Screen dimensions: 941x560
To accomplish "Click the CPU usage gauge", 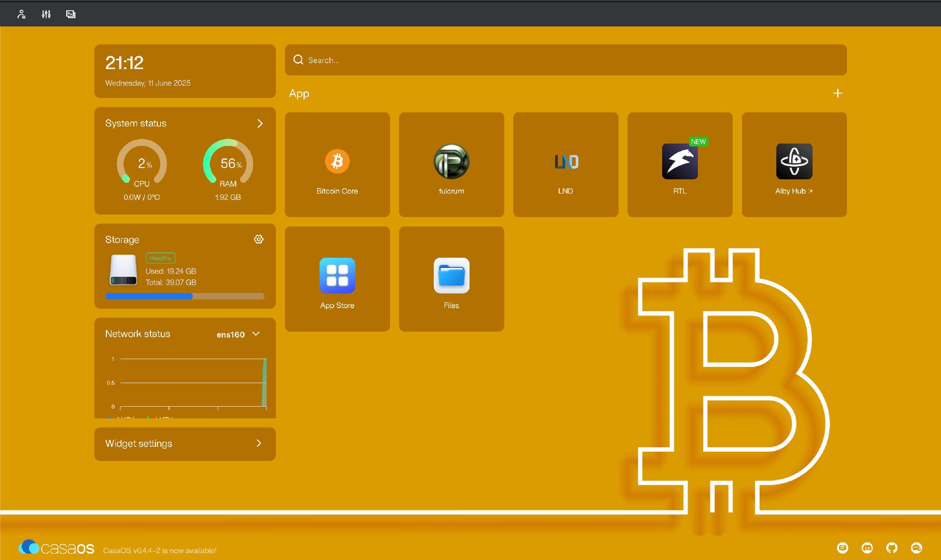I will (142, 162).
